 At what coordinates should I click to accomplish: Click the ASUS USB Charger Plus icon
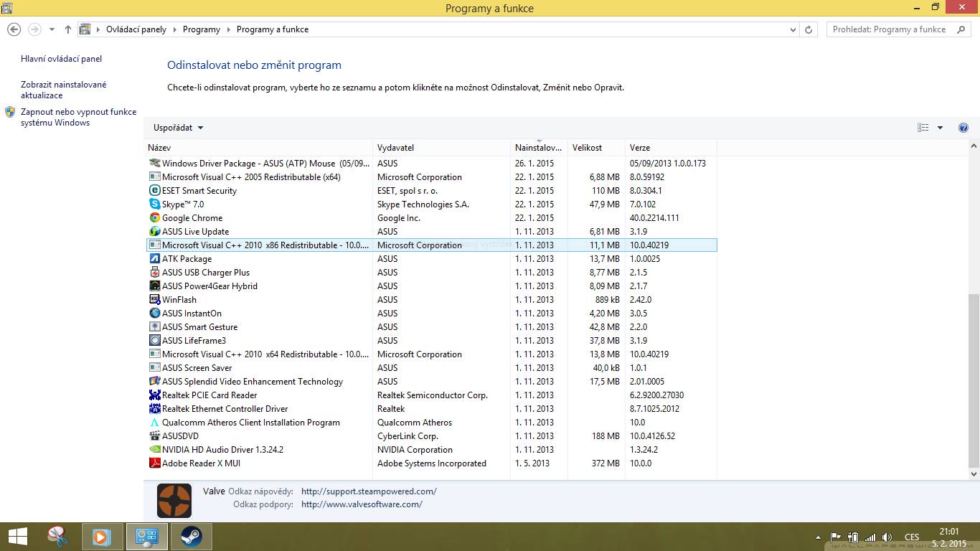pos(154,273)
